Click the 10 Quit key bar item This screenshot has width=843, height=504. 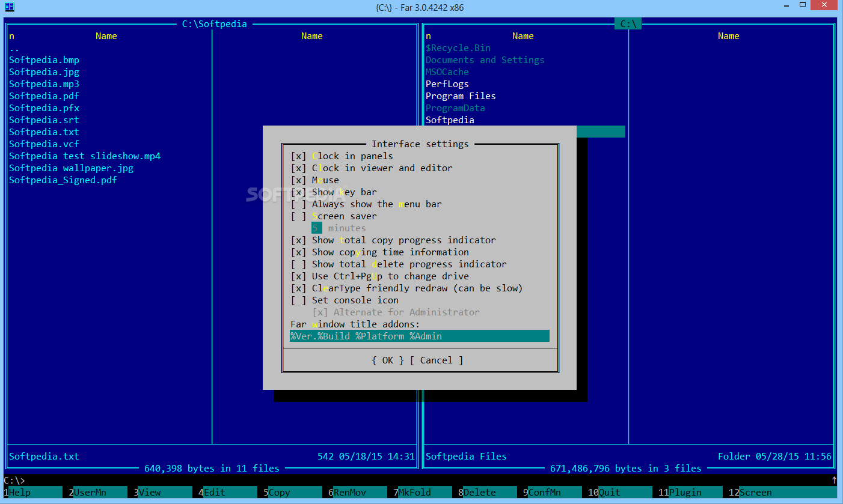point(620,493)
